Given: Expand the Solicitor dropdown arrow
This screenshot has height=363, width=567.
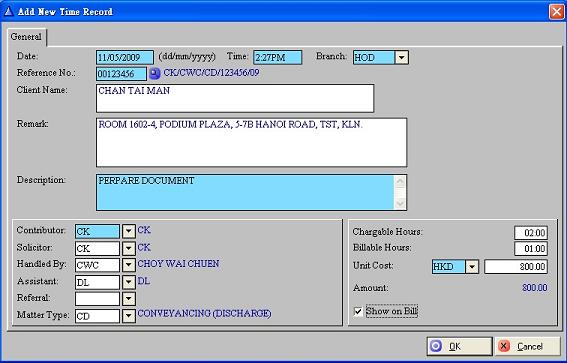Looking at the screenshot, I should (128, 248).
